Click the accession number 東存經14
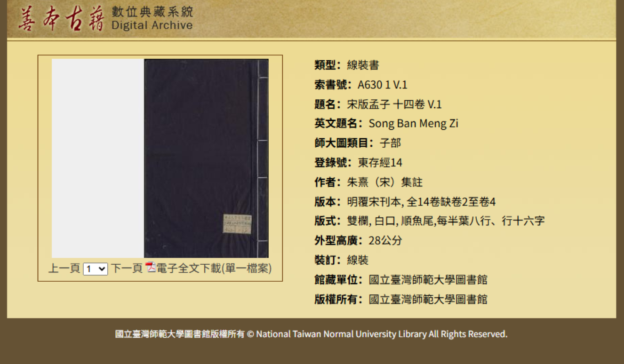The height and width of the screenshot is (364, 624). [380, 163]
